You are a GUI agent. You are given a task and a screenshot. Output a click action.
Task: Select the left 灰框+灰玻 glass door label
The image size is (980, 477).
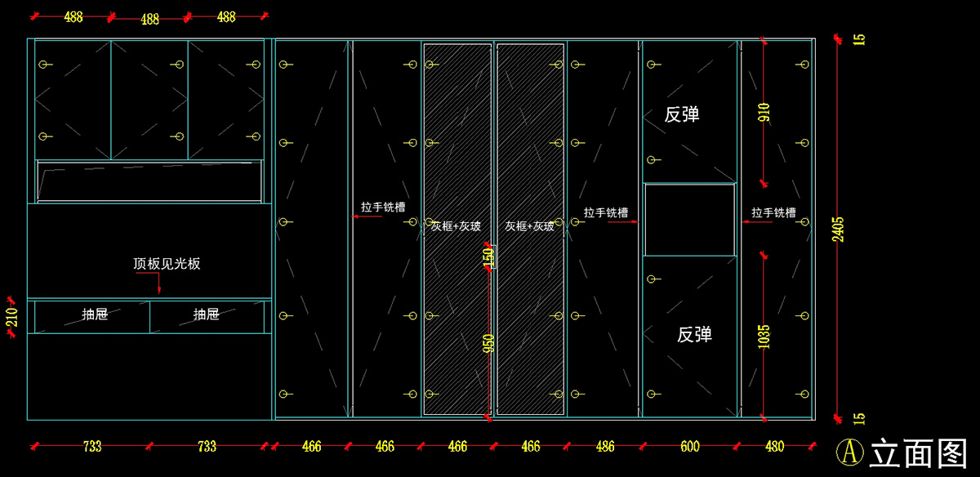tap(456, 226)
